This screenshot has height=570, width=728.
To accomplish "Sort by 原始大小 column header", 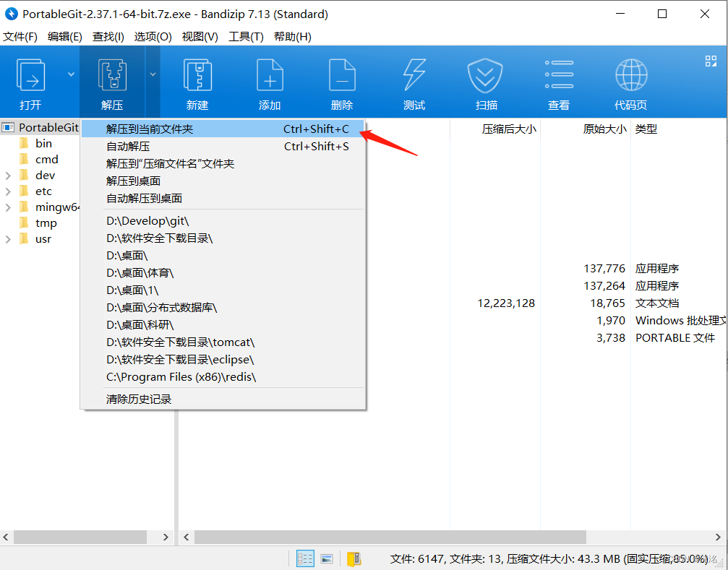I will (x=604, y=129).
